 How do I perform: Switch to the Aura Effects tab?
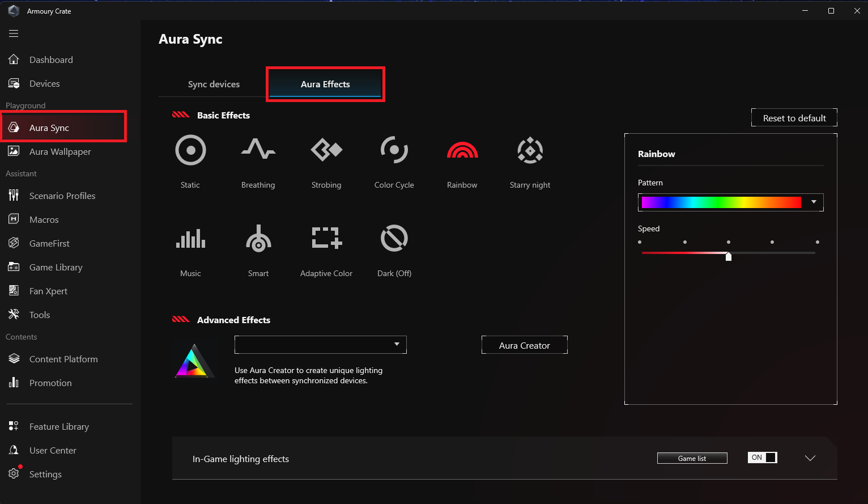(325, 84)
